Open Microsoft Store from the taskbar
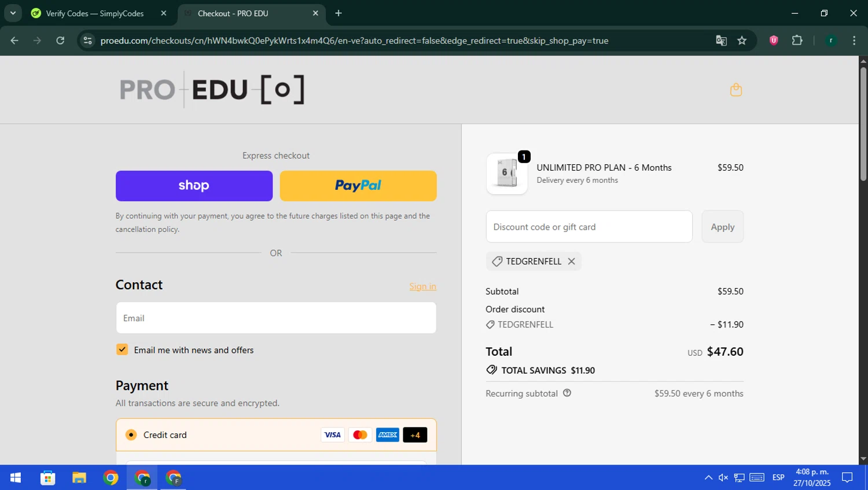The width and height of the screenshot is (868, 490). [48, 478]
